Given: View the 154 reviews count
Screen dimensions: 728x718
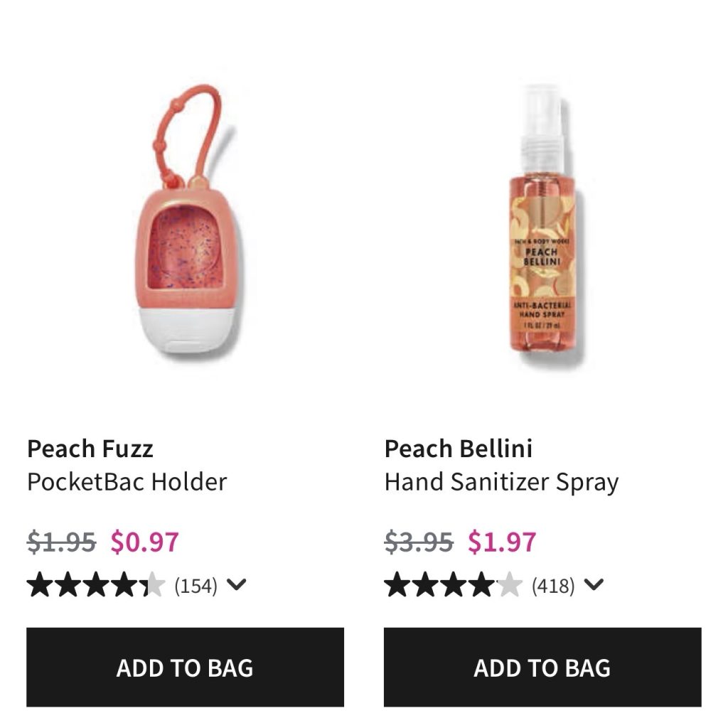Looking at the screenshot, I should 196,586.
